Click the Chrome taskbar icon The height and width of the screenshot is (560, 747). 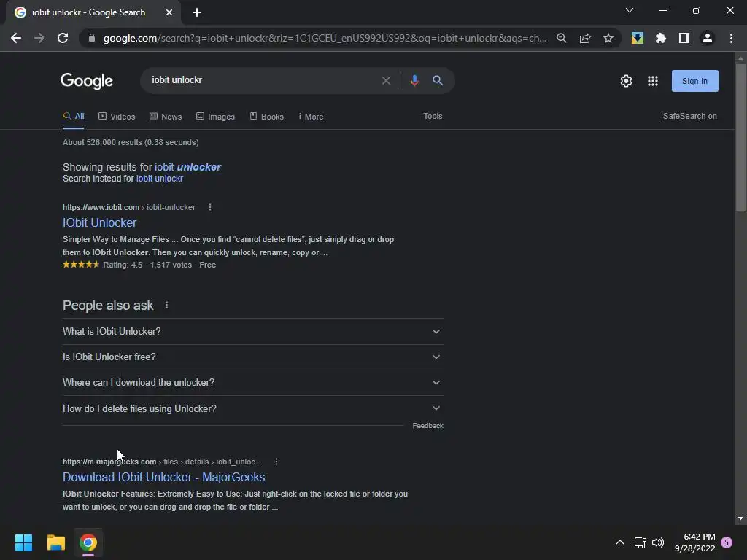click(x=88, y=542)
